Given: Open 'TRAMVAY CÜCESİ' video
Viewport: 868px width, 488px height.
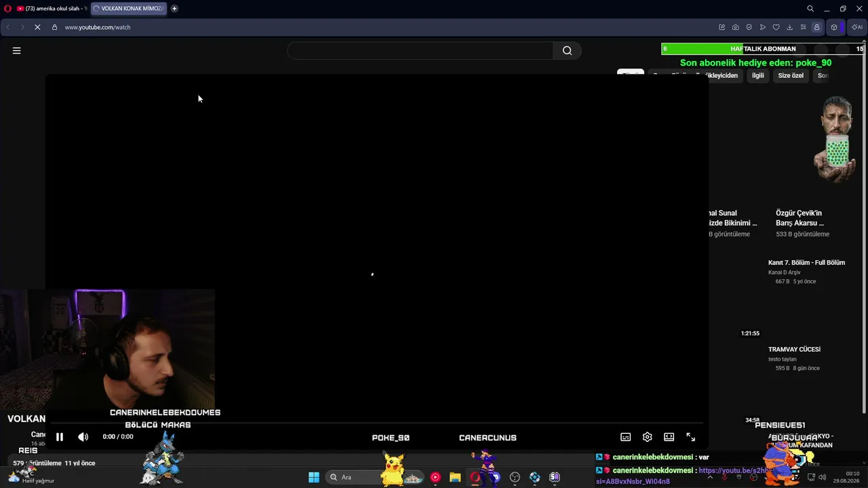Looking at the screenshot, I should point(794,349).
